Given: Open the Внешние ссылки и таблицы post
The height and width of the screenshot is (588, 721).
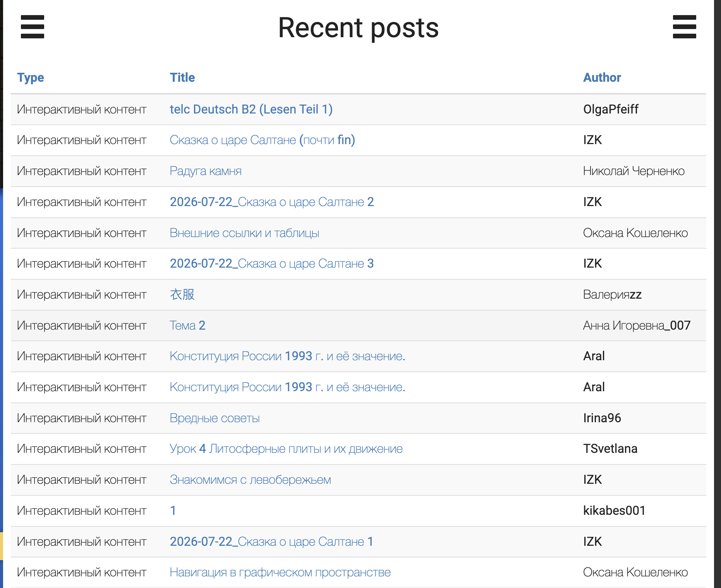Looking at the screenshot, I should click(x=244, y=233).
